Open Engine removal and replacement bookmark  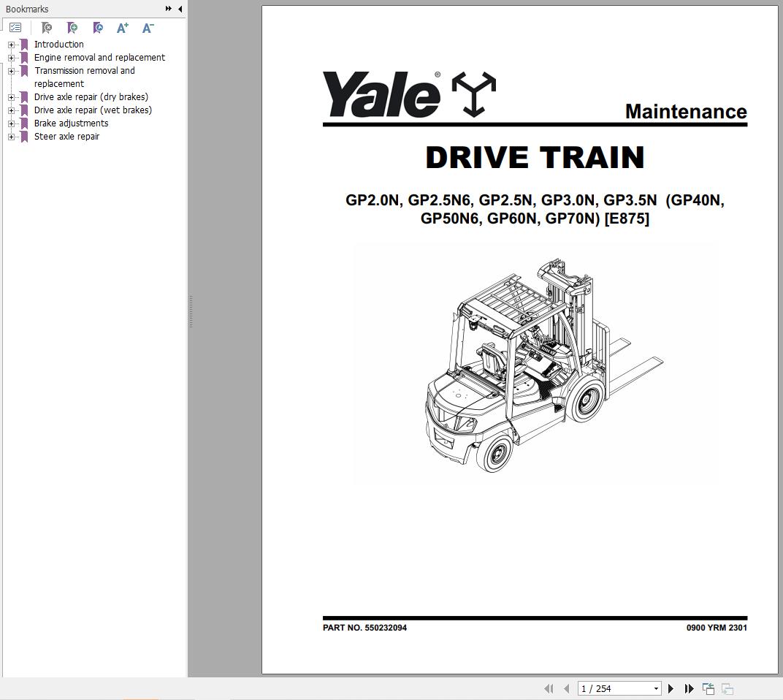(x=99, y=58)
